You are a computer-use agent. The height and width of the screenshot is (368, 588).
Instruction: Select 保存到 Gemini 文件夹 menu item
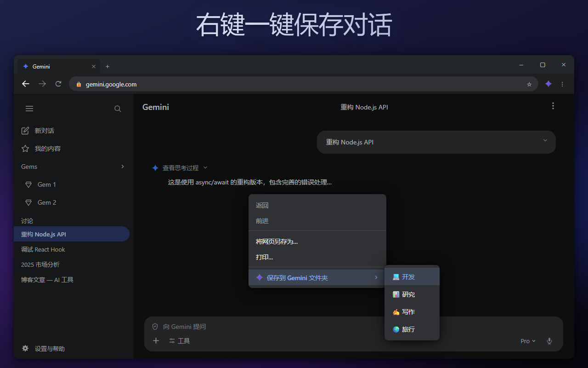317,277
